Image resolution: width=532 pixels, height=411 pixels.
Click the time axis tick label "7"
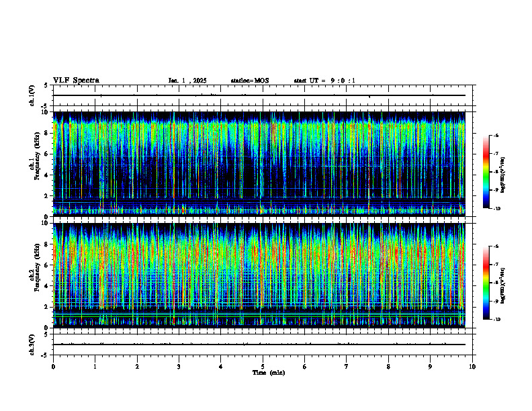tap(347, 367)
